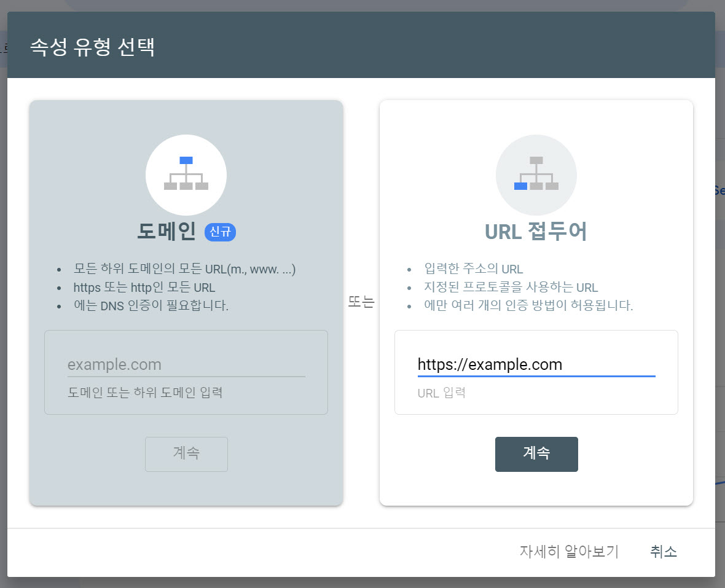Click the blue 신규 badge next to 도메인

220,232
